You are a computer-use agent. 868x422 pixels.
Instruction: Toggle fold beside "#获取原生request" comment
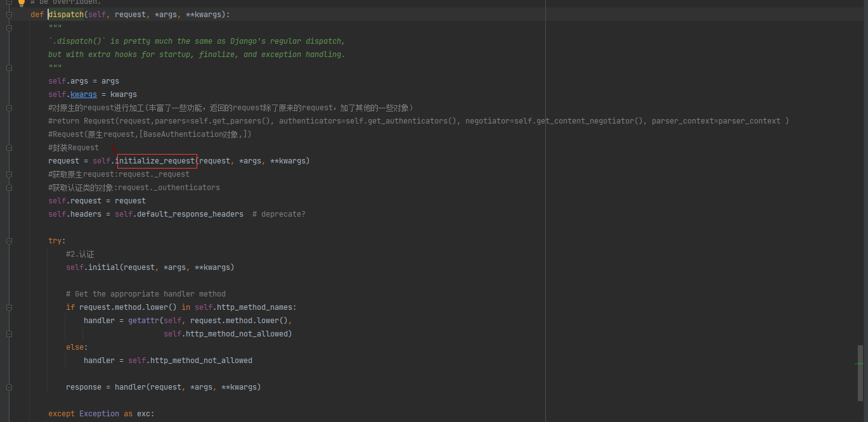[10, 174]
